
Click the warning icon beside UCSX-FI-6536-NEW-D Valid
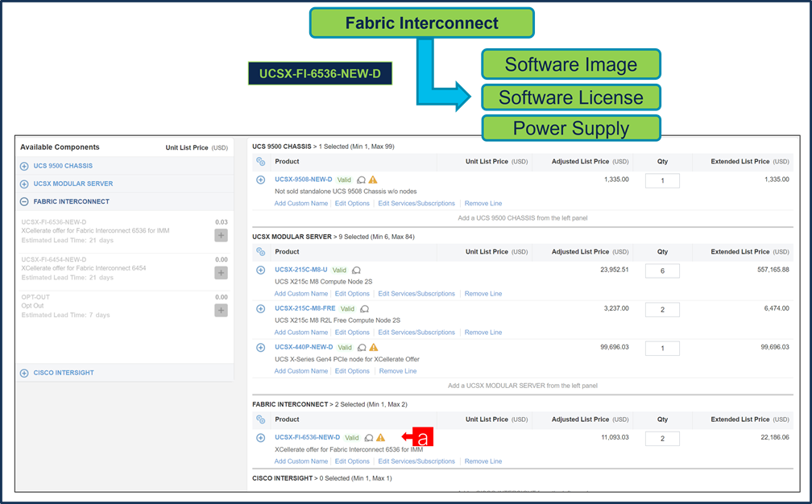click(380, 438)
